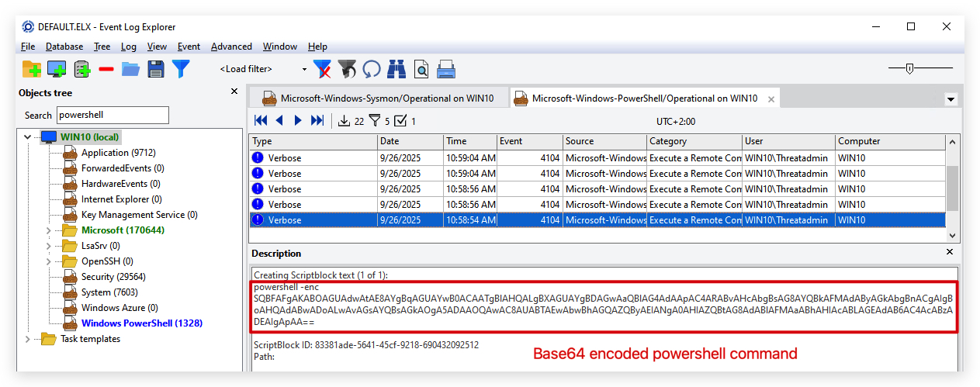
Task: Click the printer icon in toolbar
Action: pos(446,69)
